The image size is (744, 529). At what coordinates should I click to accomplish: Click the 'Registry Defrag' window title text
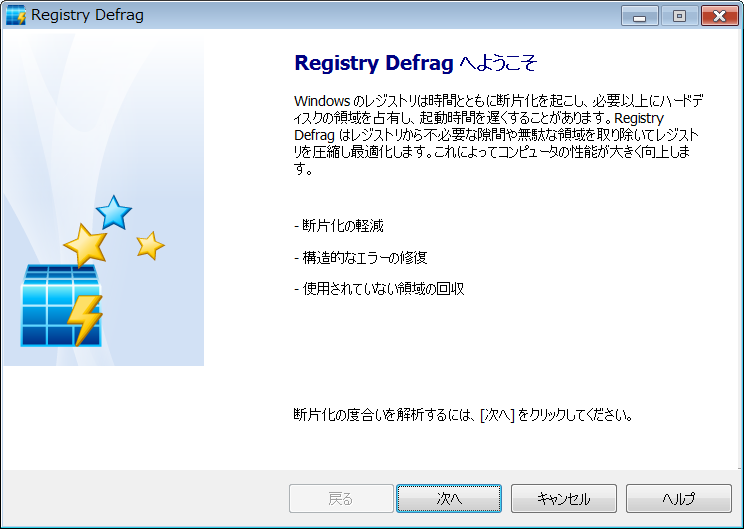pos(87,15)
